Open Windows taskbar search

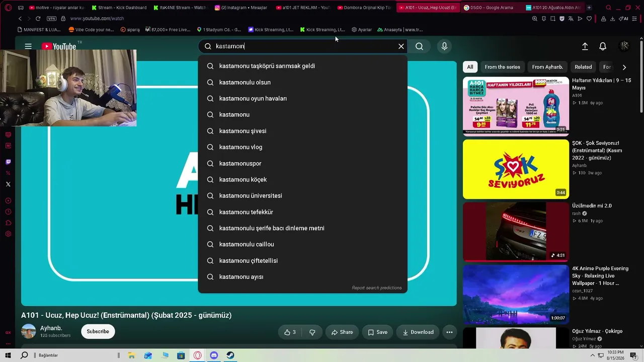(24, 355)
